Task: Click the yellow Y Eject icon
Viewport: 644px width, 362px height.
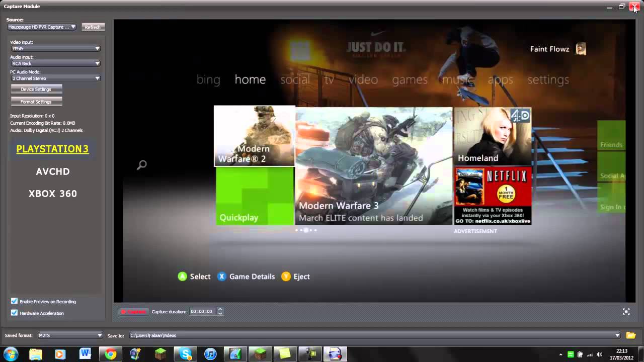Action: point(286,277)
